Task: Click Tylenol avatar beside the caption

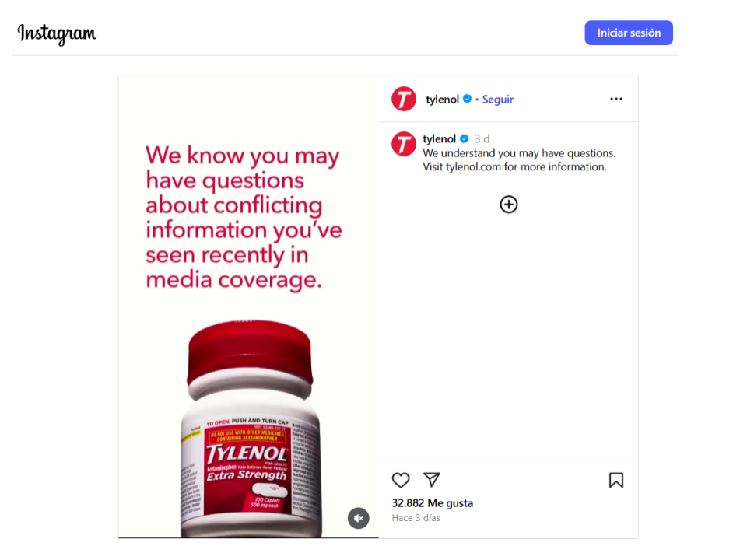Action: click(x=404, y=145)
